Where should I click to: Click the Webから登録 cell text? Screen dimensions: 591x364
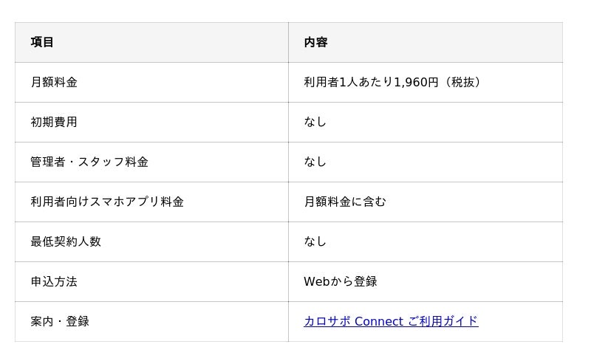click(341, 281)
